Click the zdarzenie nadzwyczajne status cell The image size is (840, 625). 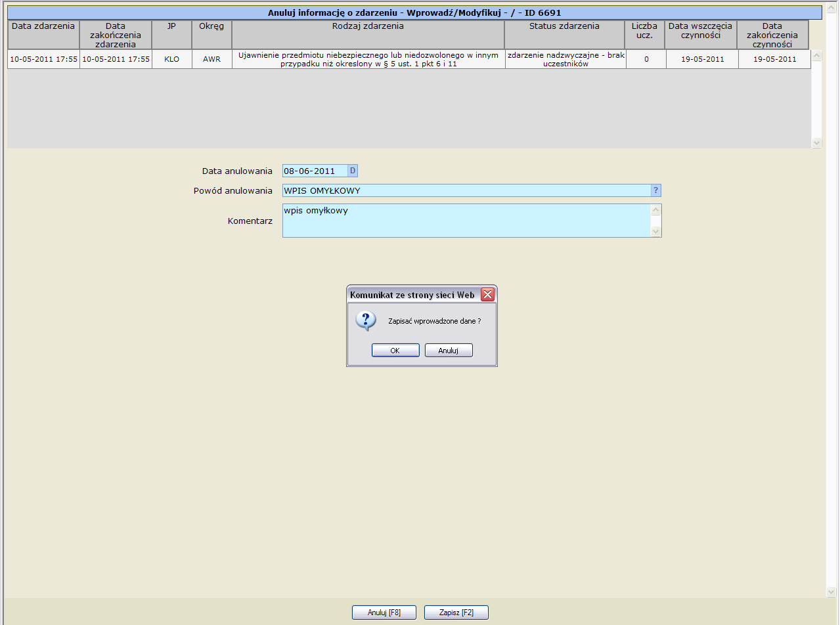click(x=565, y=59)
